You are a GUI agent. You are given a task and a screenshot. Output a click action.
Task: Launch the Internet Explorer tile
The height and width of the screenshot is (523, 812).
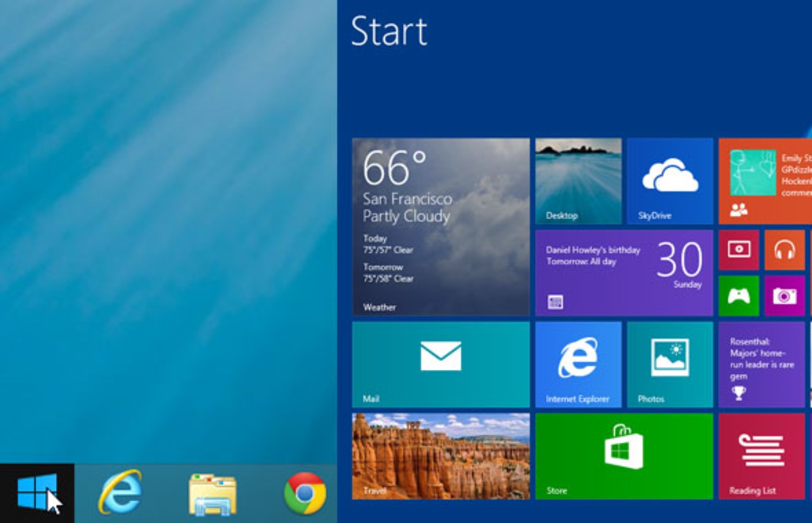tap(578, 364)
